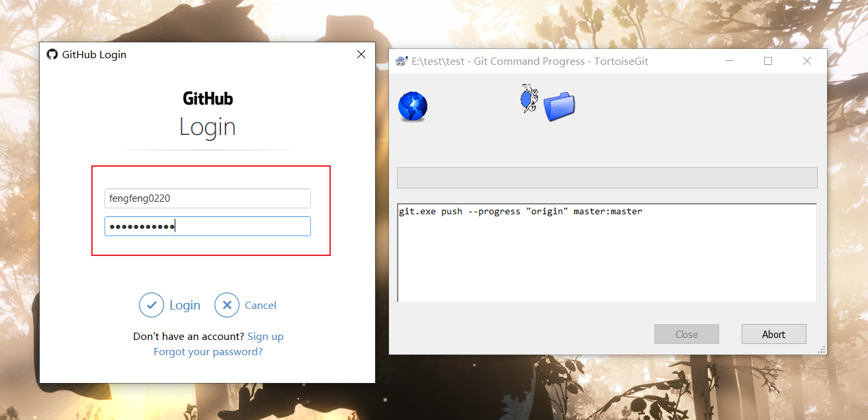868x420 pixels.
Task: Click the Login button text
Action: (x=185, y=305)
